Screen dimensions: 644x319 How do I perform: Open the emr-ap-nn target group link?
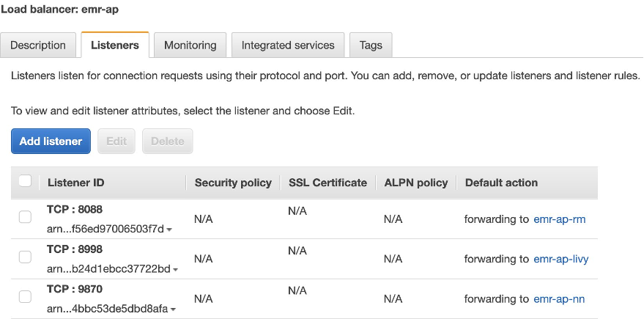(x=559, y=298)
